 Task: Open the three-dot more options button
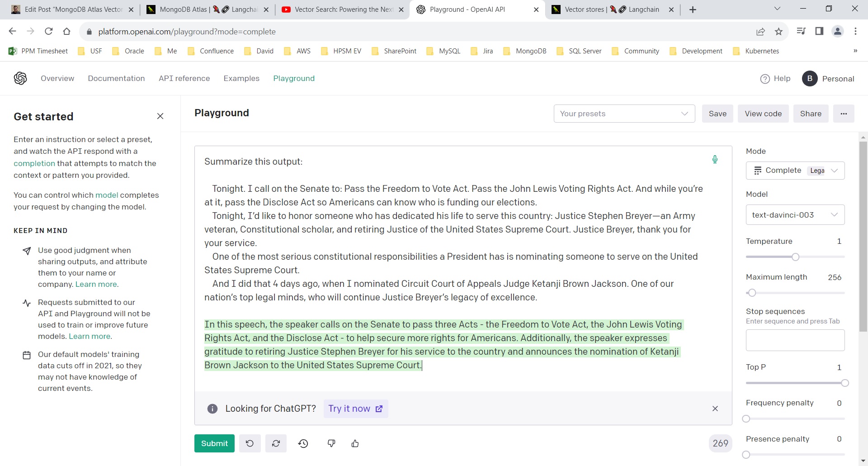coord(844,114)
